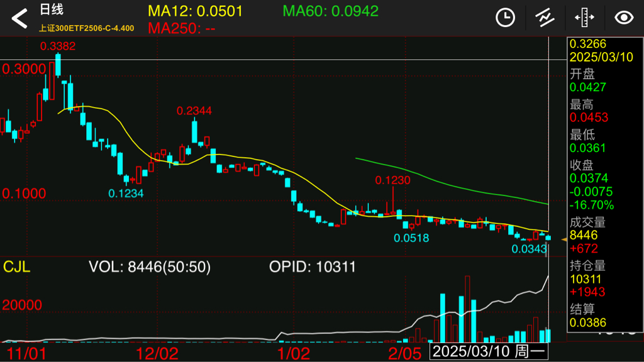Click the 0.3382 high price candle label
644x362 pixels.
click(x=58, y=46)
